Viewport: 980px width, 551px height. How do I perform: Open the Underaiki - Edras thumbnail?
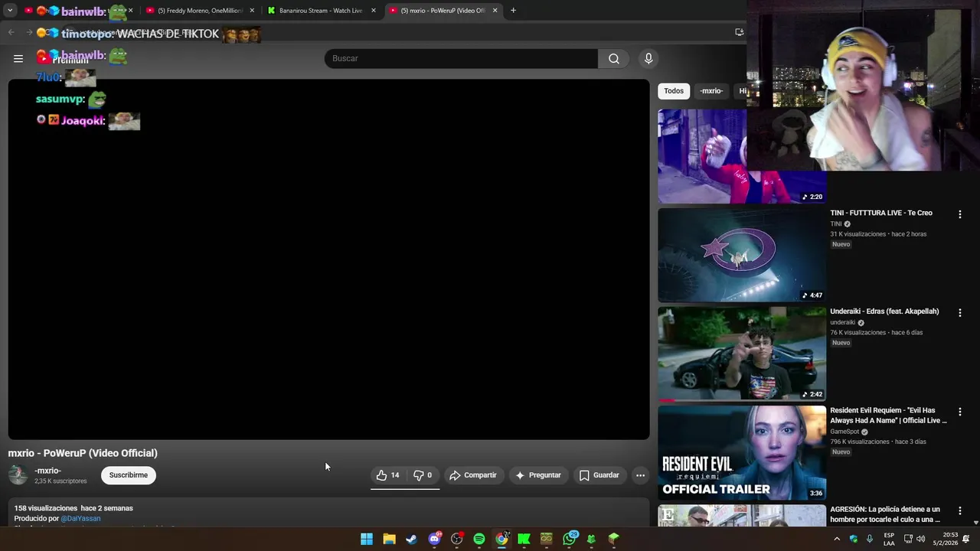(742, 354)
